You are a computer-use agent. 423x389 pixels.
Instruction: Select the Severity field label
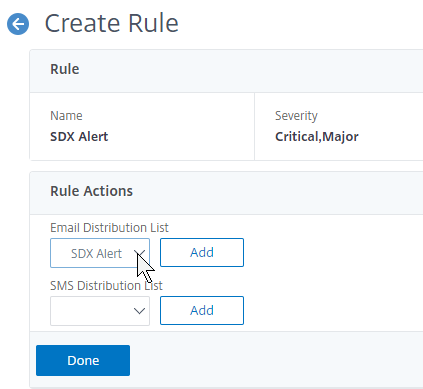[296, 116]
